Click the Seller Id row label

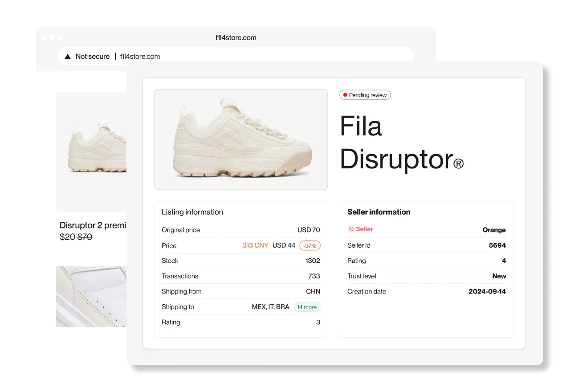click(x=359, y=245)
